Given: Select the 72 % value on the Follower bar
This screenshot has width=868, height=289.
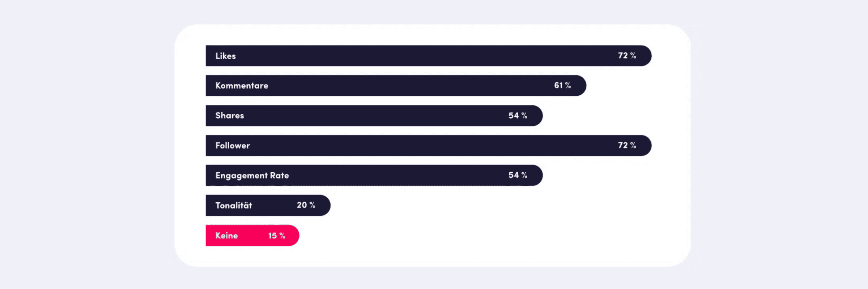Looking at the screenshot, I should click(x=627, y=145).
